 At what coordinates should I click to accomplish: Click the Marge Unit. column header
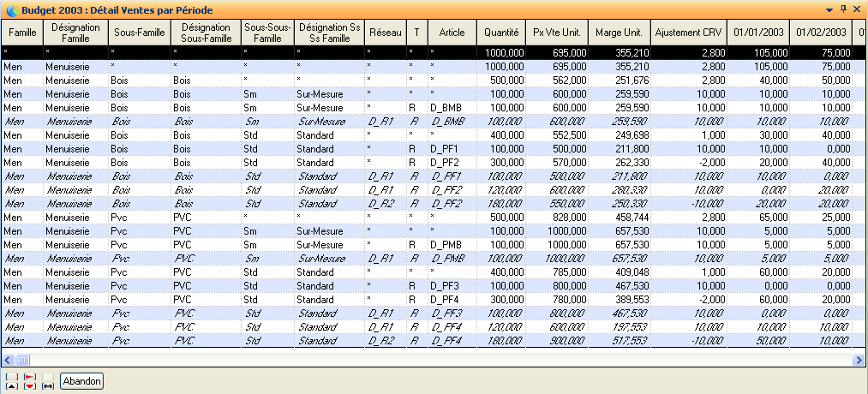620,33
